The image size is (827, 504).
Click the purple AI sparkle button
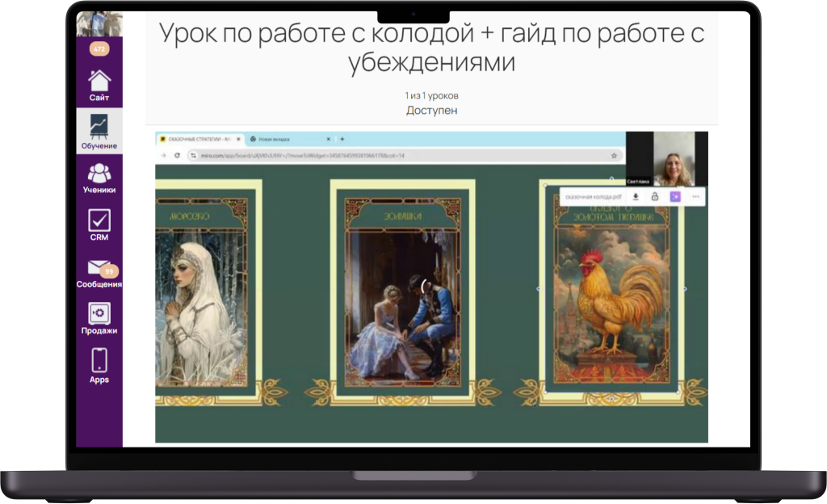coord(675,196)
